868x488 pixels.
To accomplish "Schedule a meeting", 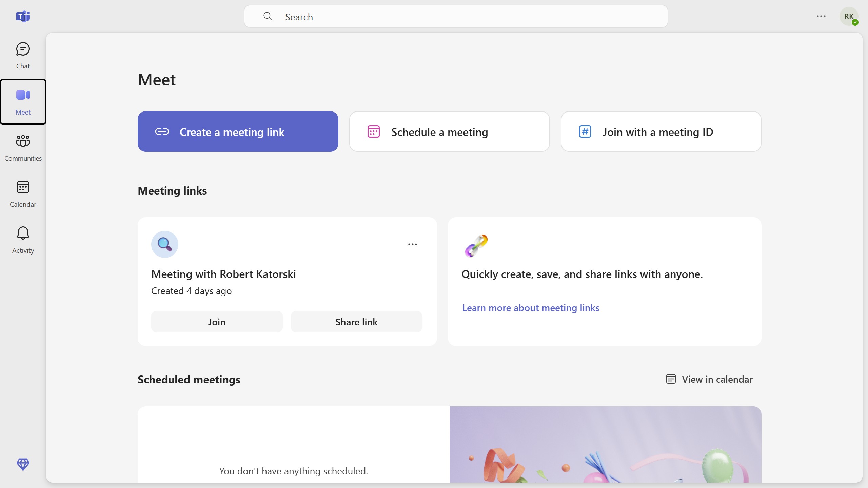I will pyautogui.click(x=449, y=132).
